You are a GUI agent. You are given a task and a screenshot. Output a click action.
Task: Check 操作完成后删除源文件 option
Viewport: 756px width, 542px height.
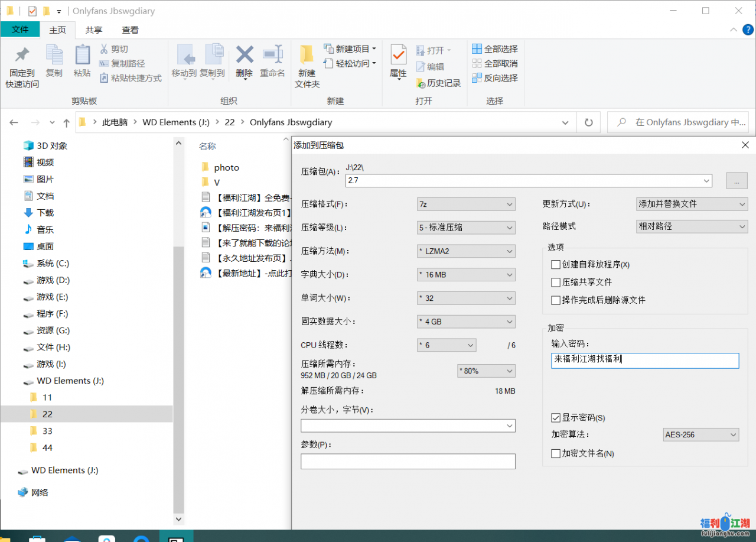point(555,300)
